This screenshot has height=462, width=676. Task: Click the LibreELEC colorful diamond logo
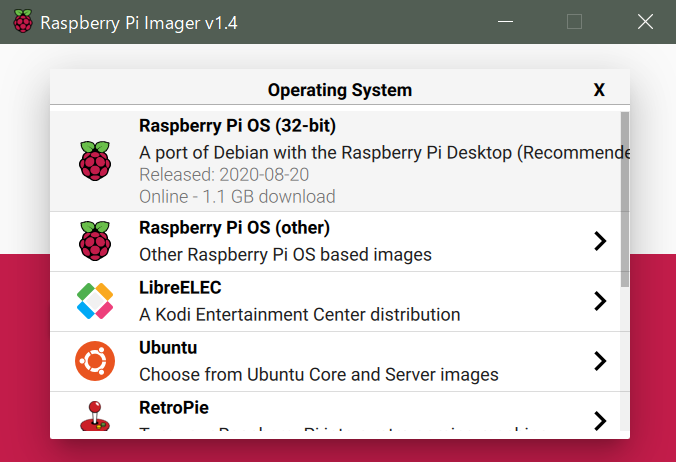95,301
